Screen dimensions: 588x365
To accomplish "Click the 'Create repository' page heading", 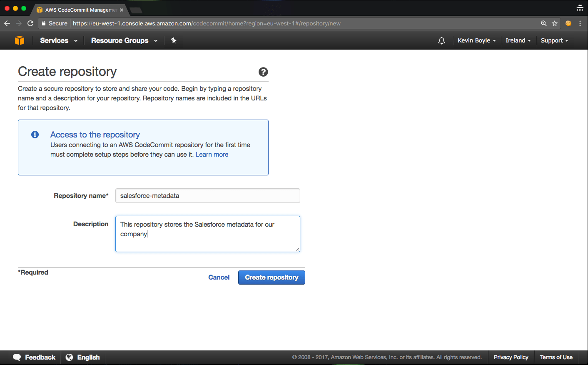I will coord(67,72).
